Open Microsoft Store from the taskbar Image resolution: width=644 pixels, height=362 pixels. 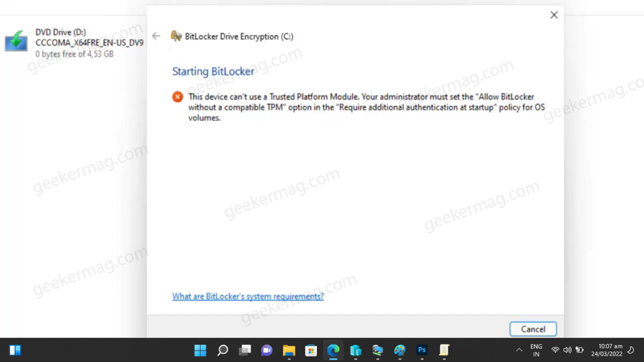(x=311, y=350)
